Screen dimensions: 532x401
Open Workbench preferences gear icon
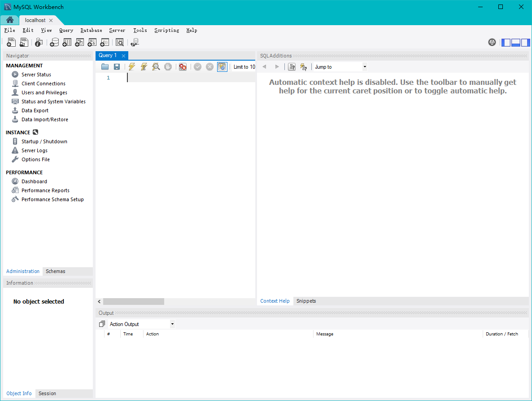pyautogui.click(x=492, y=42)
